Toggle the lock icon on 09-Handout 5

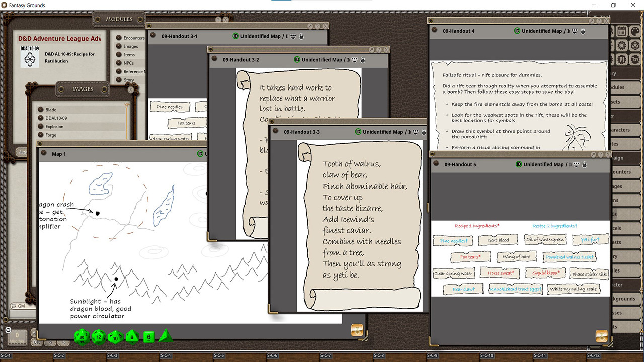click(584, 165)
